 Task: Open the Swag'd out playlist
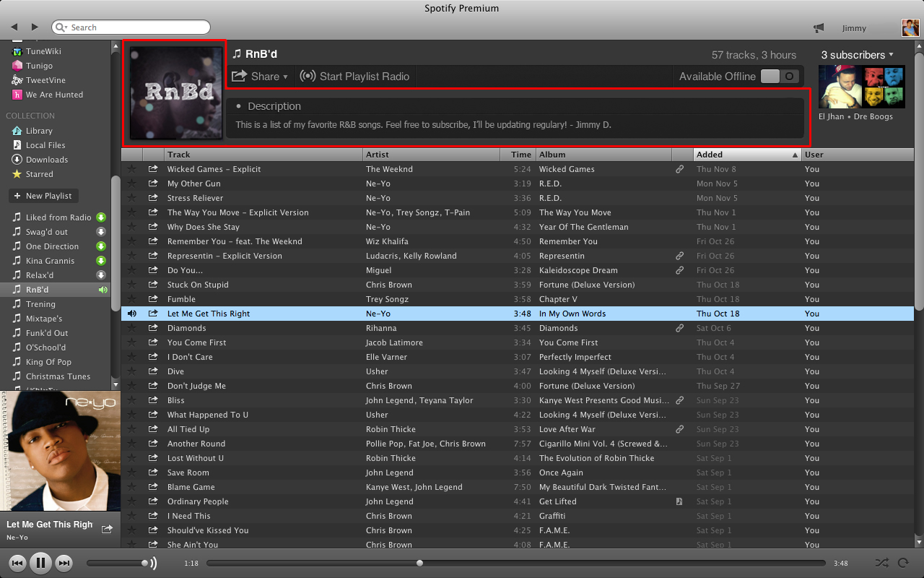(47, 232)
